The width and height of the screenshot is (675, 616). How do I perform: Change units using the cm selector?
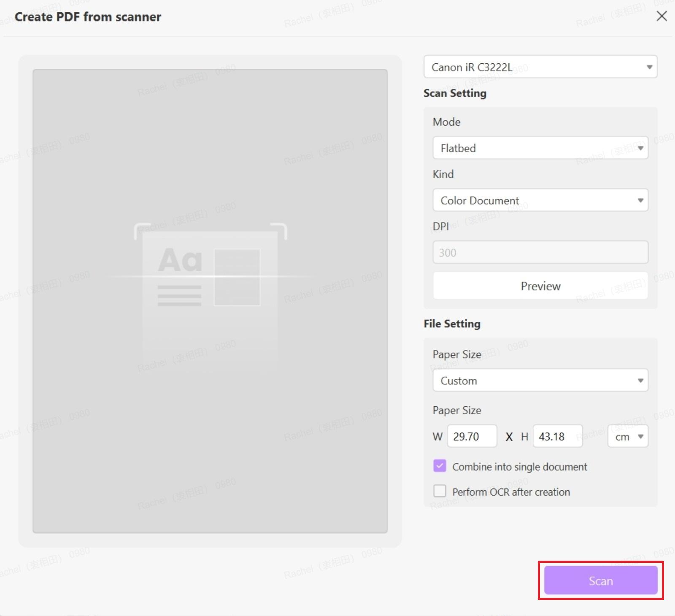coord(628,437)
